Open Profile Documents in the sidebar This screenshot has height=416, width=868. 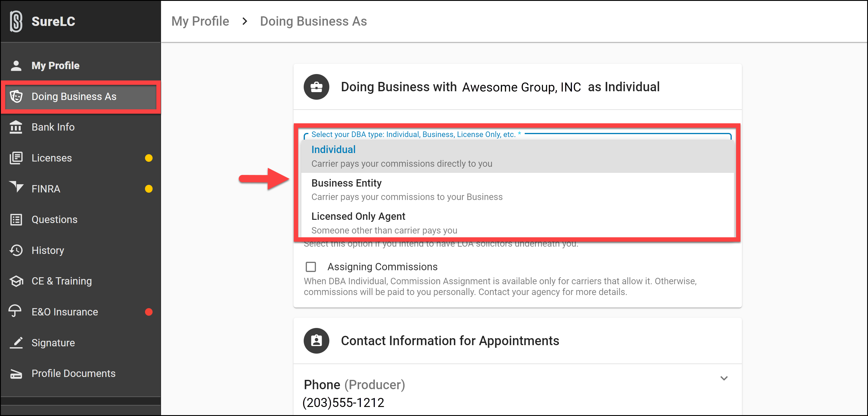(81, 373)
